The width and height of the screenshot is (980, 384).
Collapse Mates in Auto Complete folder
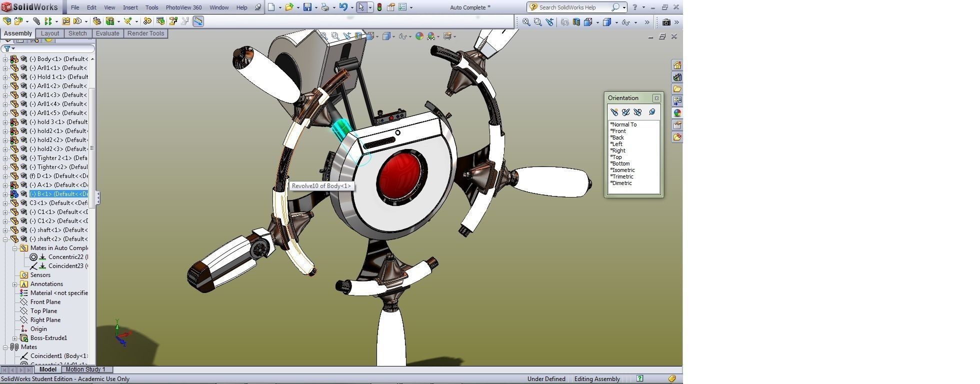pyautogui.click(x=15, y=248)
